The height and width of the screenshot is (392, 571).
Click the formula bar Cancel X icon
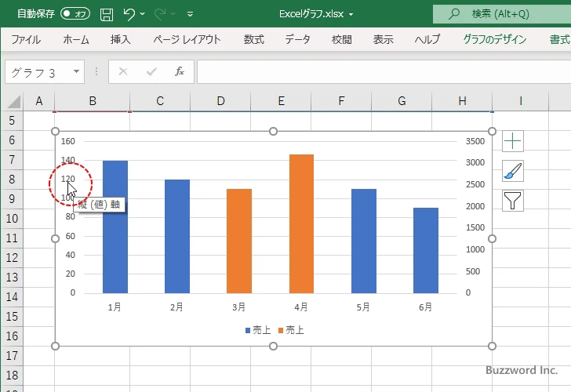[x=123, y=71]
